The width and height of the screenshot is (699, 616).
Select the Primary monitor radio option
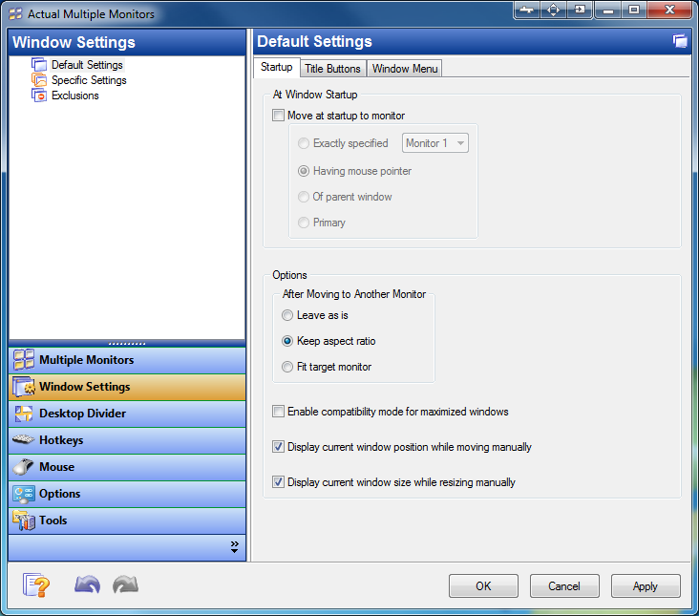pos(304,223)
